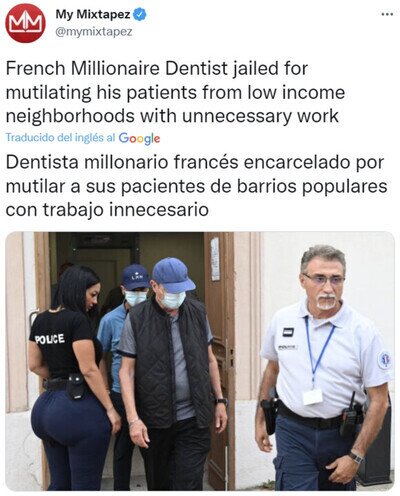Click the navy LRN cap in background
This screenshot has height=496, width=400.
(135, 277)
